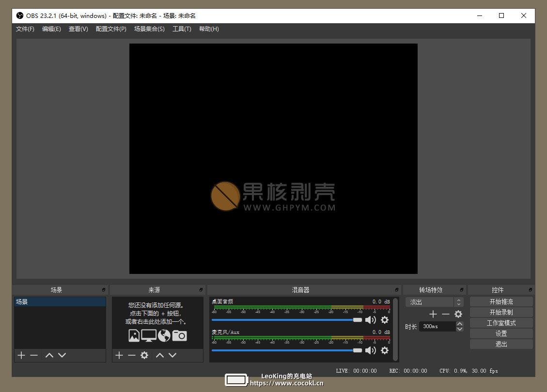Float the 混音器 dock panel
Screen dimensions: 547x392
(x=397, y=290)
